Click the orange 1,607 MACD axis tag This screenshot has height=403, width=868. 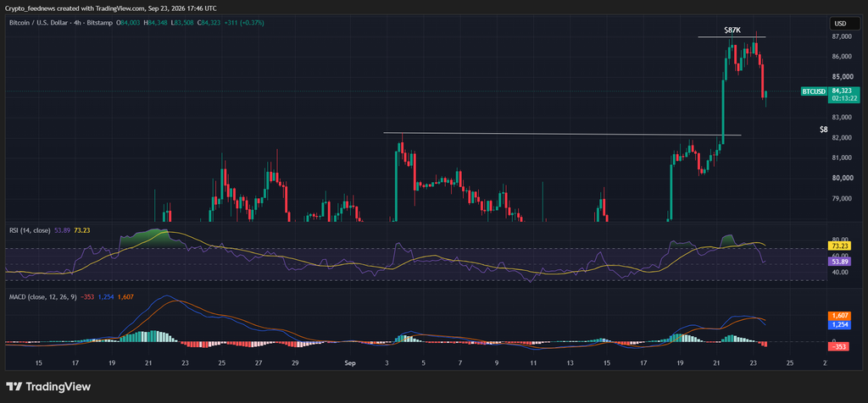point(838,315)
